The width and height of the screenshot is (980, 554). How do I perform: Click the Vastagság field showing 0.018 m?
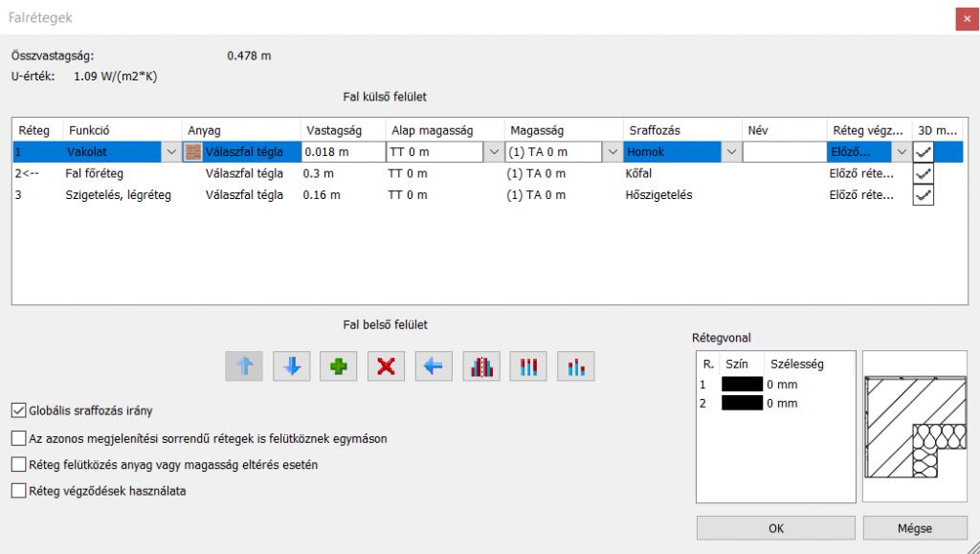coord(342,152)
